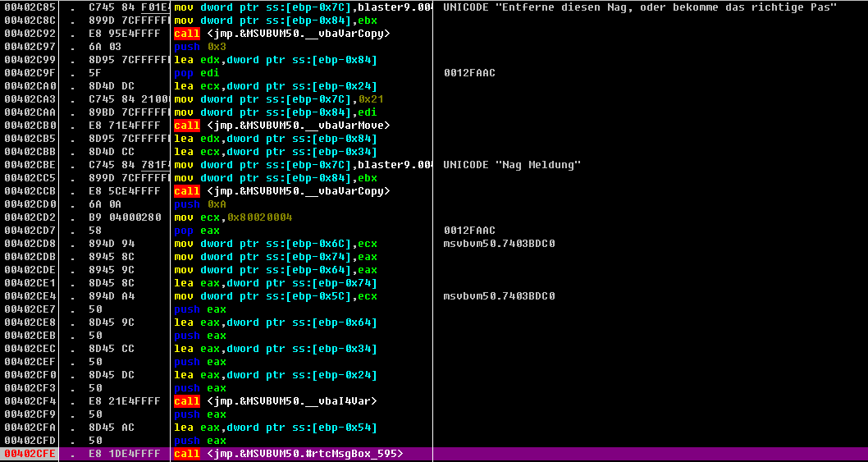Click lea eax,[ebp-0x34] at 00402CEC
The width and height of the screenshot is (868, 462).
point(275,349)
